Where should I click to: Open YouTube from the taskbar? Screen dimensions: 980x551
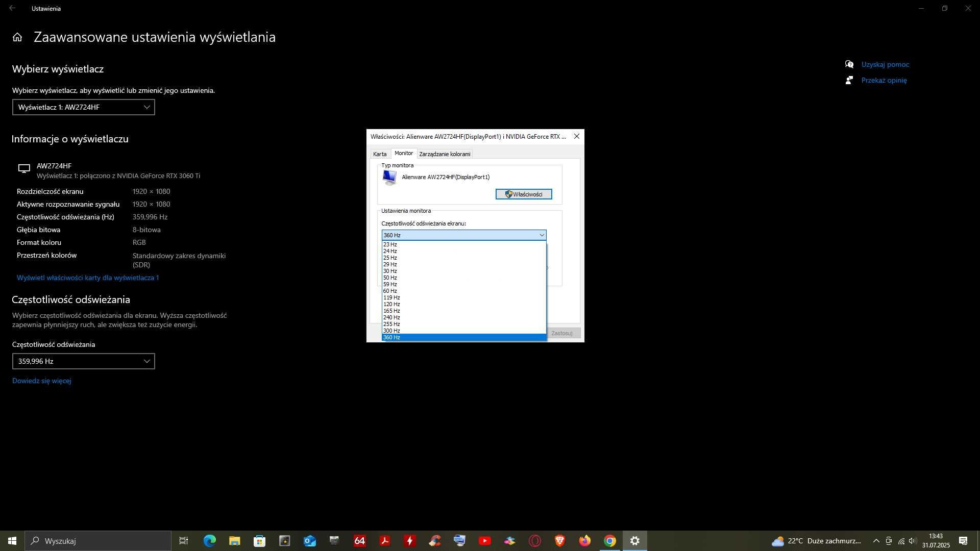pyautogui.click(x=484, y=541)
